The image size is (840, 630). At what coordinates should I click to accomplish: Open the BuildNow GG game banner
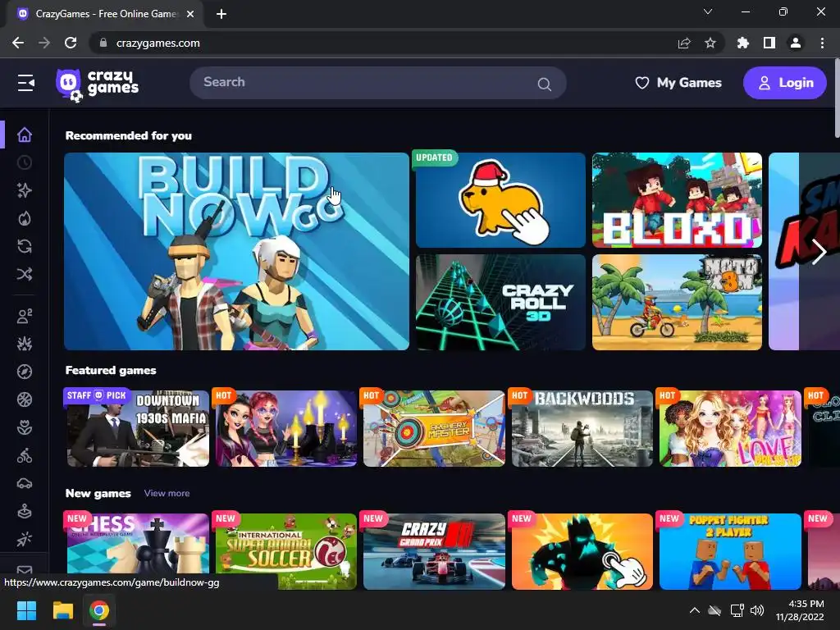[236, 251]
